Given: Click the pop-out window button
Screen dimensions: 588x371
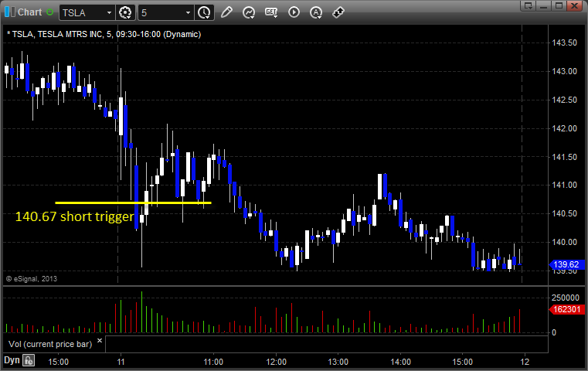Looking at the screenshot, I should click(x=528, y=5).
